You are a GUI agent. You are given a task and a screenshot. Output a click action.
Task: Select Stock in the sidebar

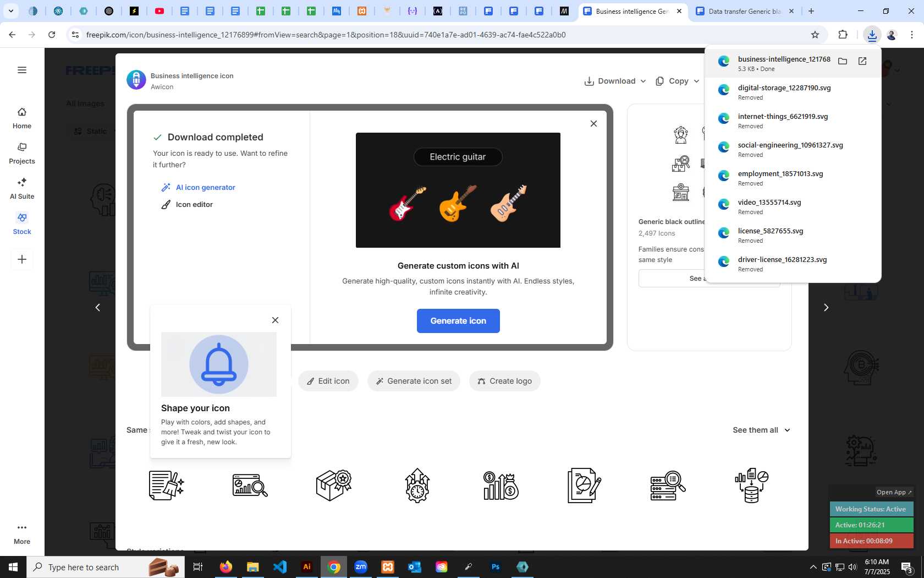coord(22,224)
